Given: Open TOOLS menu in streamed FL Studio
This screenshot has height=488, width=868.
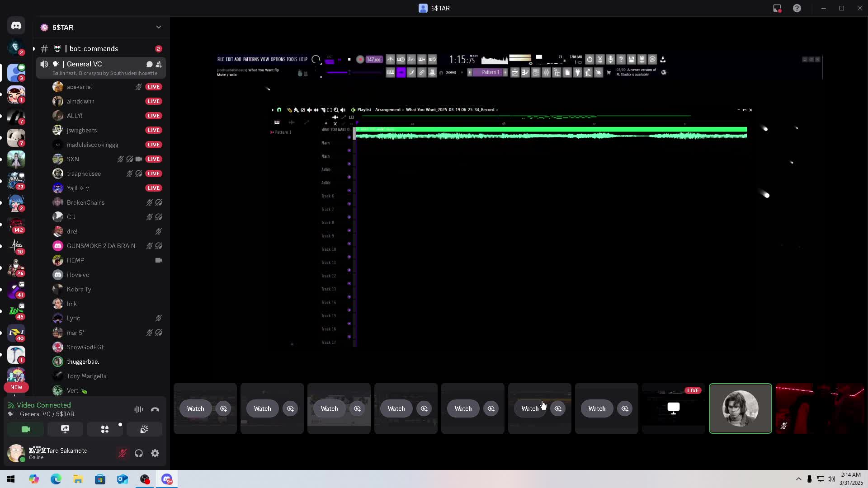Looking at the screenshot, I should tap(292, 59).
